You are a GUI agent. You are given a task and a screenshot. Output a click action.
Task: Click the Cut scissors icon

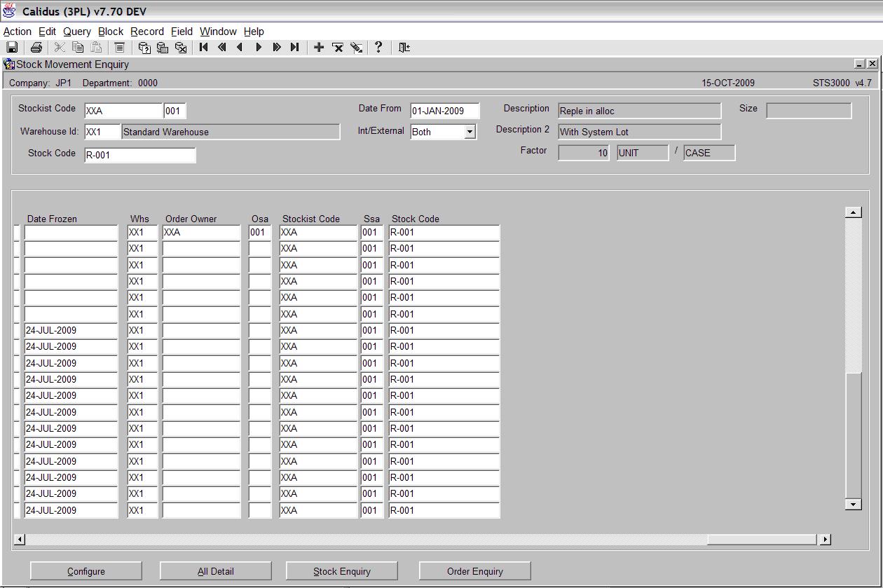pos(60,48)
